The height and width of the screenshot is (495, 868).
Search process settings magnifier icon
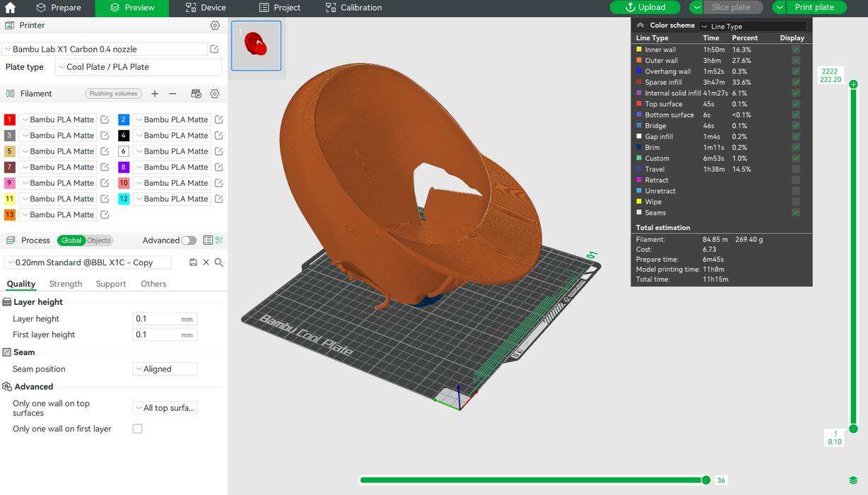[x=219, y=262]
